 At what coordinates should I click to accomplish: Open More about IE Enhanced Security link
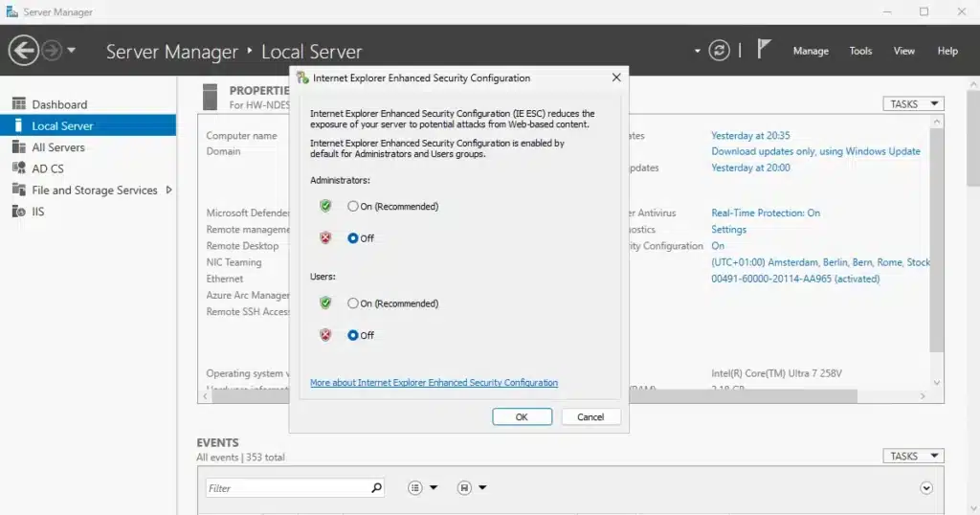pyautogui.click(x=434, y=383)
